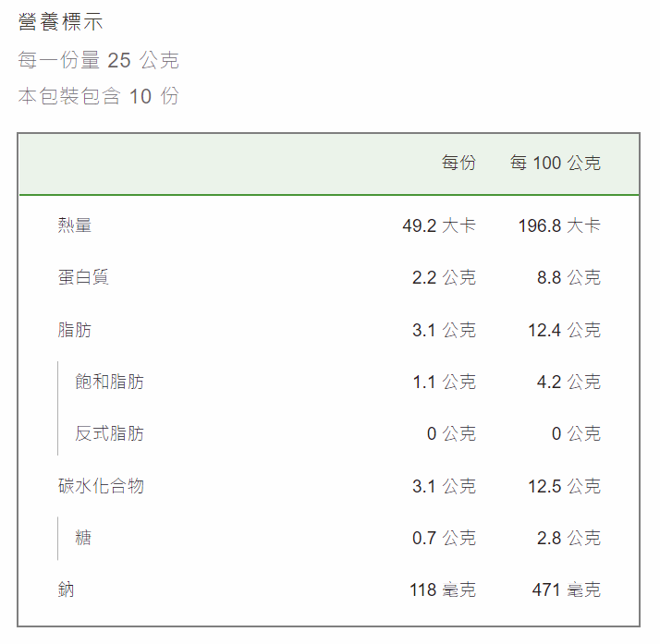Select the 脂肪 row label

75,330
